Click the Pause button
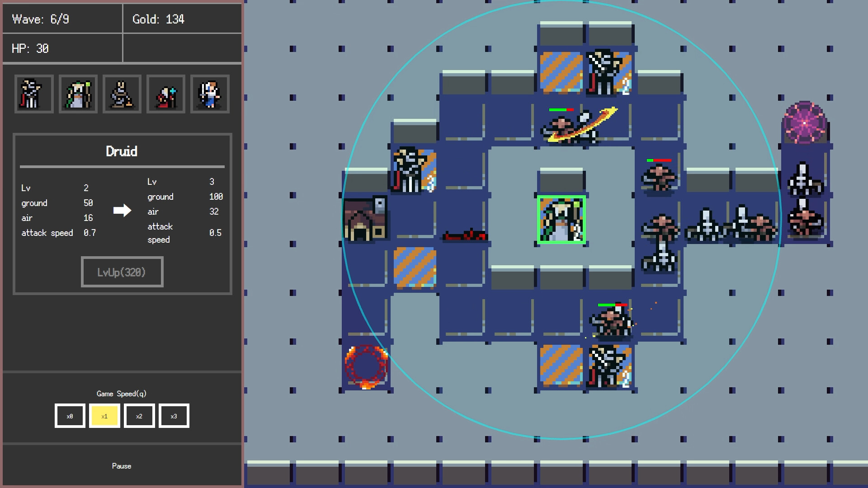868x488 pixels. click(121, 466)
